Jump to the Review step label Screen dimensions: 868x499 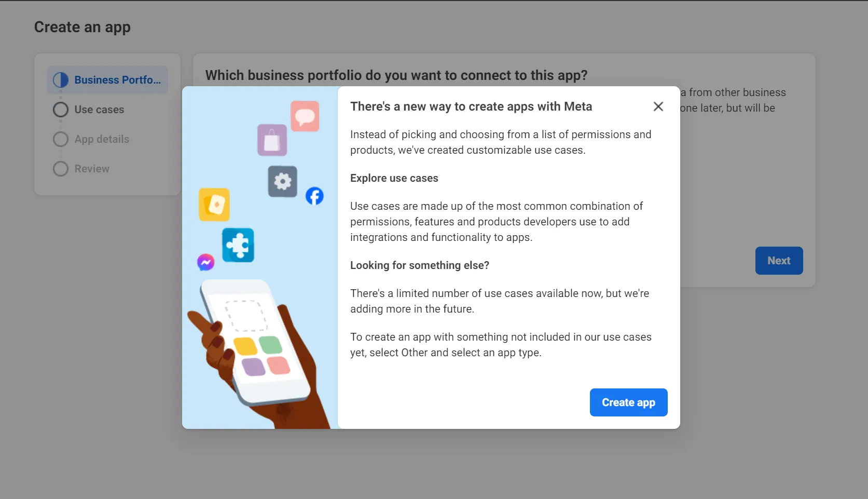(x=92, y=169)
